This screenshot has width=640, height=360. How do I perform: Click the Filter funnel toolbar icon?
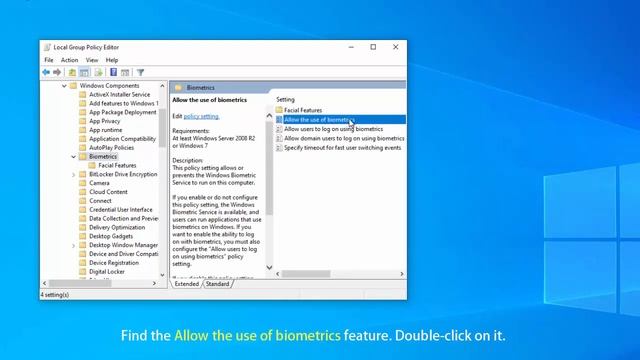point(140,72)
